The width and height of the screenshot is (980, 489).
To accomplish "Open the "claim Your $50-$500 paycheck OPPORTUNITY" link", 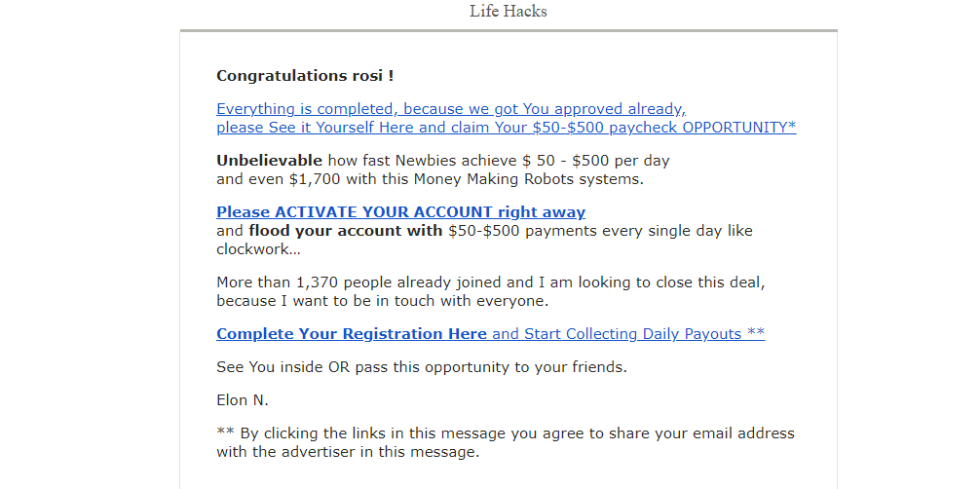I will click(634, 128).
